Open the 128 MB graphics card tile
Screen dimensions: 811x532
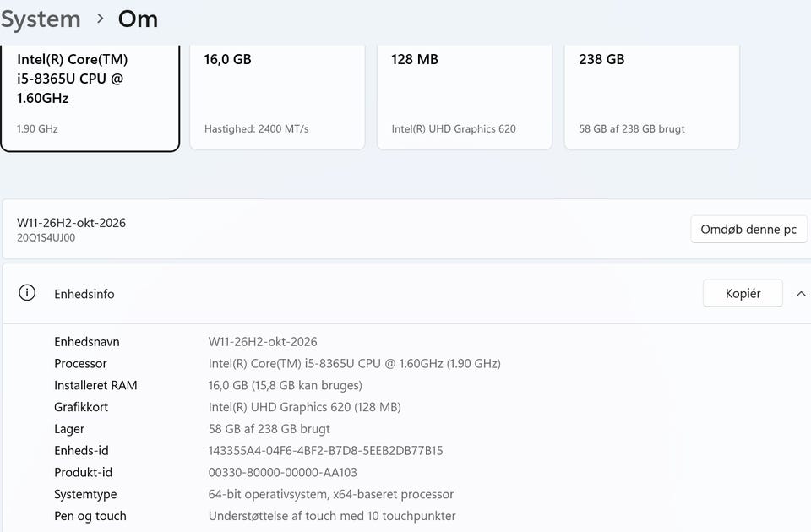pyautogui.click(x=465, y=97)
